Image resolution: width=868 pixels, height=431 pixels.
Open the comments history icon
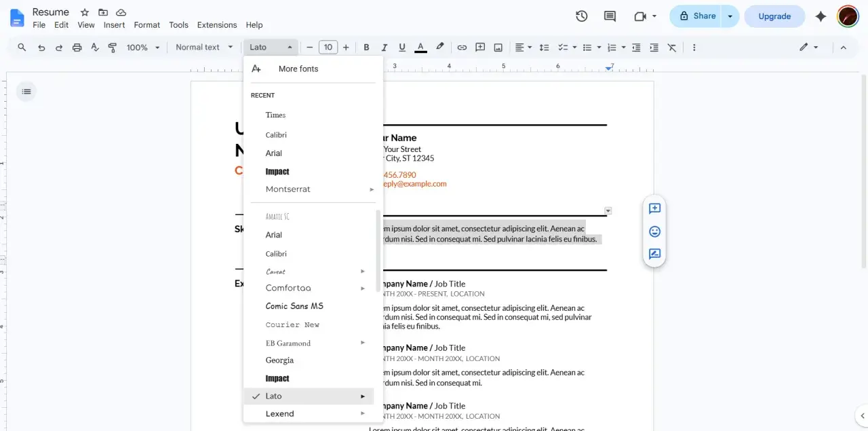pos(610,16)
